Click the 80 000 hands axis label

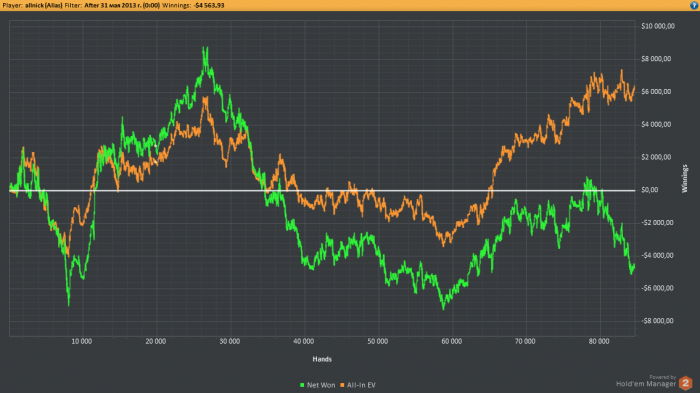pos(599,341)
